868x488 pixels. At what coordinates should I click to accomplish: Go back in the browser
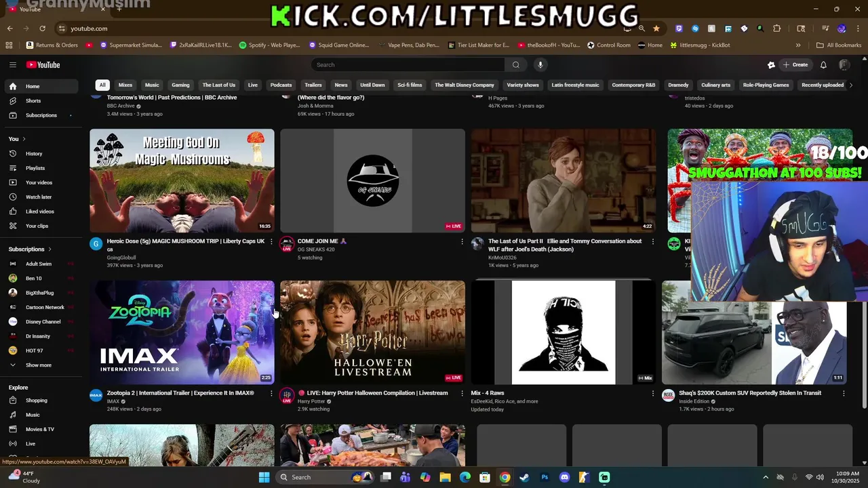9,28
